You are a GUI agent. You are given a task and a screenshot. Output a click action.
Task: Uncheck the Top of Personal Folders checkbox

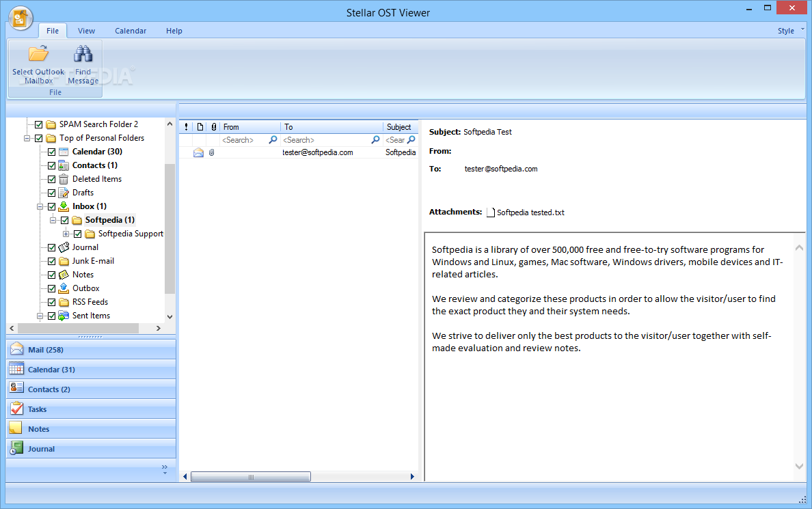pyautogui.click(x=39, y=138)
